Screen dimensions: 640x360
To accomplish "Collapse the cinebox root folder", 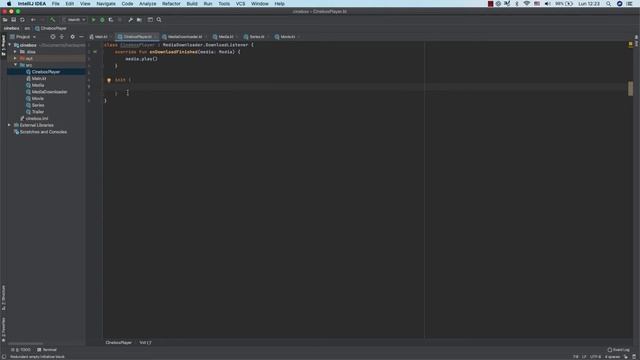I will click(x=10, y=45).
